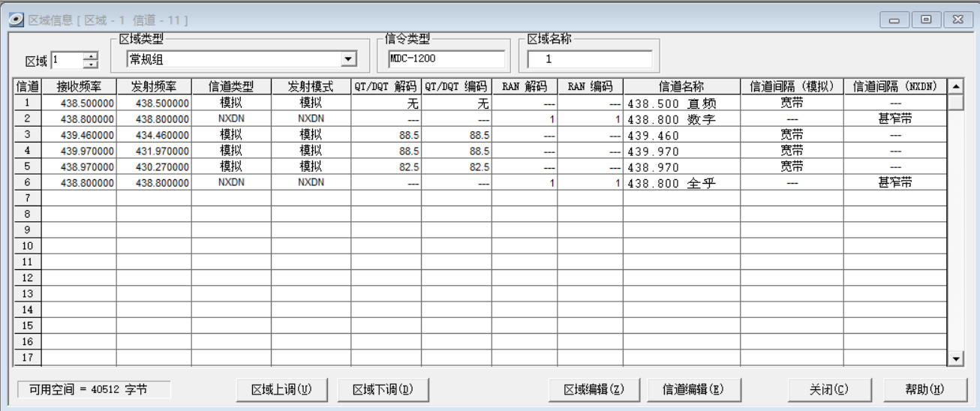Select channel name cell 438.800 数字

coord(681,119)
